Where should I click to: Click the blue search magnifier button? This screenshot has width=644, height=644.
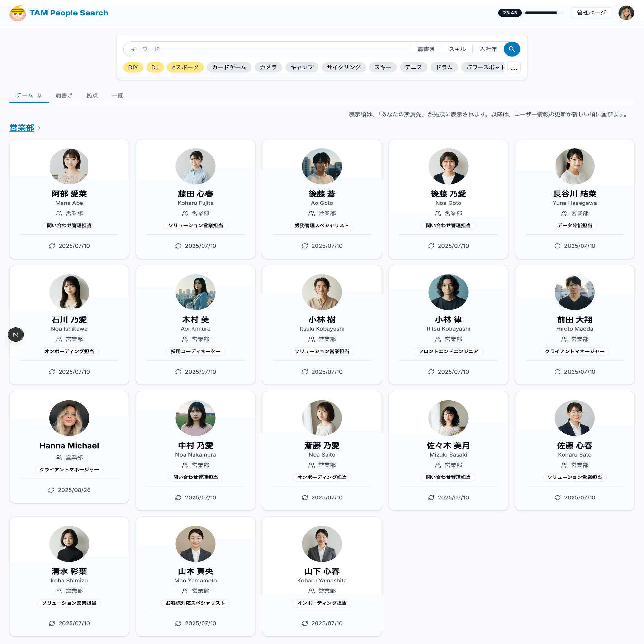512,49
